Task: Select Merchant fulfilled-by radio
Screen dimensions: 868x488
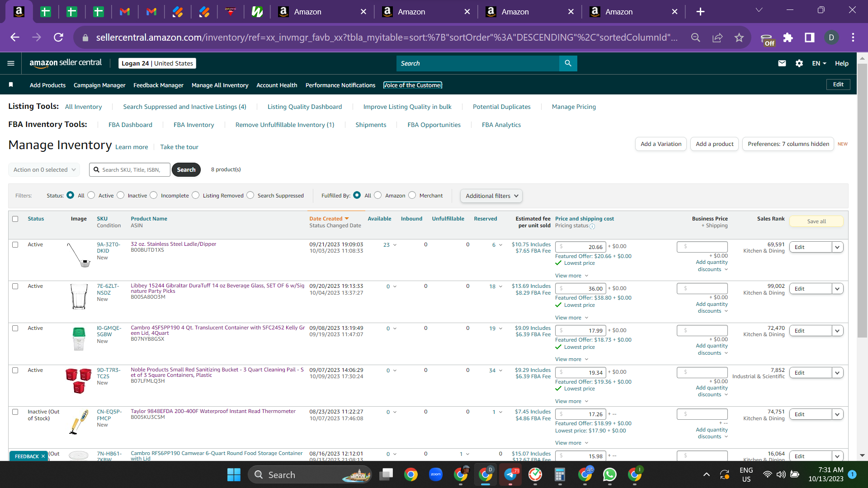Action: click(412, 195)
